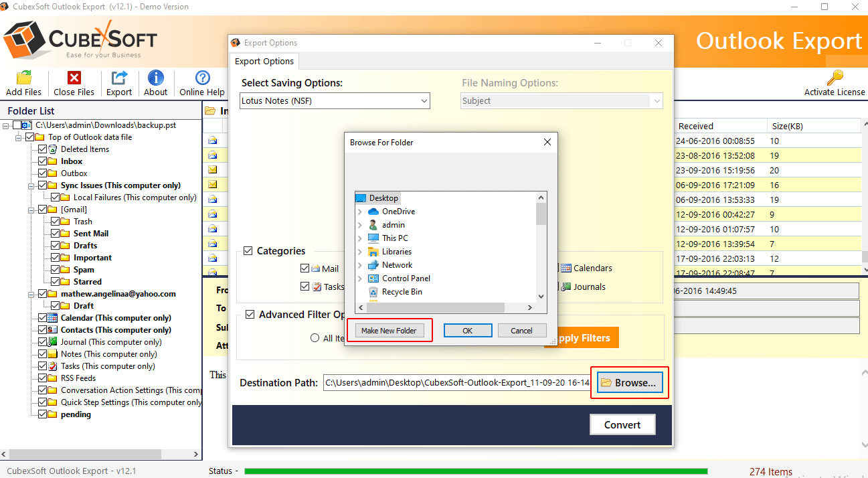Image resolution: width=868 pixels, height=478 pixels.
Task: Click the Contacts folder icon in Folder List
Action: (53, 330)
